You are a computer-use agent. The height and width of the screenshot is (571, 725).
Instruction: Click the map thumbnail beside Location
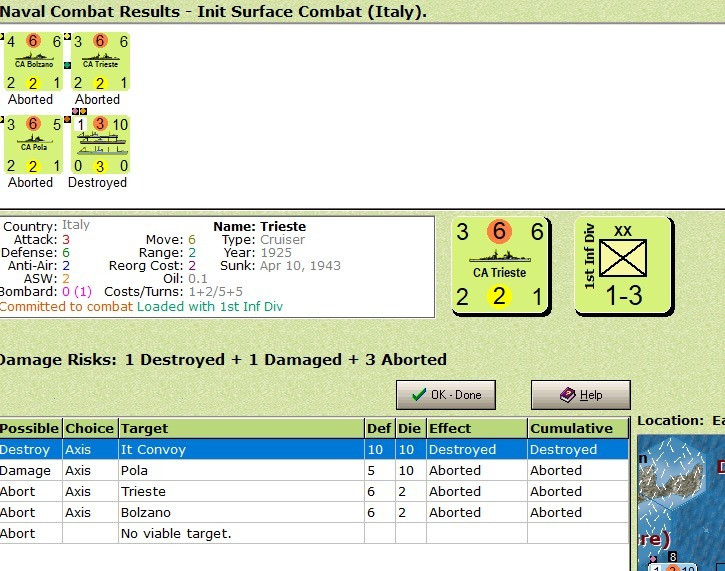point(681,503)
